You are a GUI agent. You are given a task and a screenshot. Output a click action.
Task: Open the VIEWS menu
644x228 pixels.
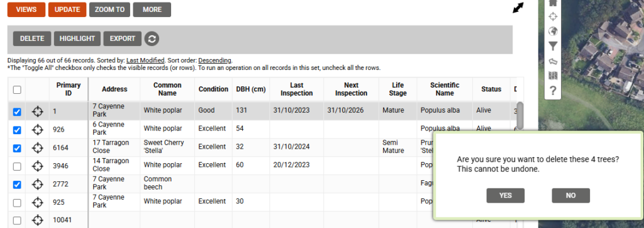click(x=26, y=9)
